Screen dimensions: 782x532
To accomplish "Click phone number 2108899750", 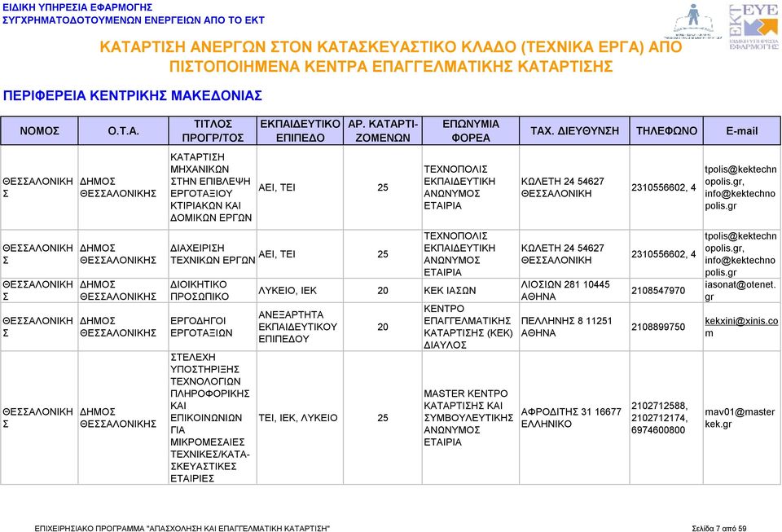I will click(658, 327).
